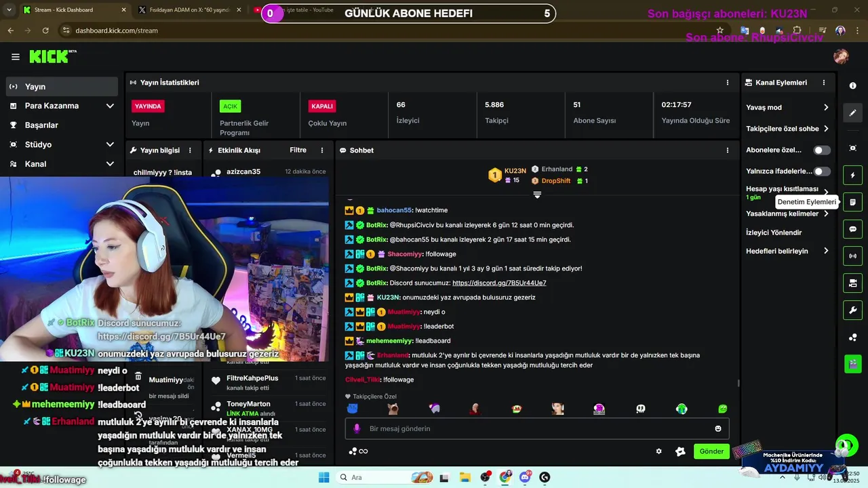This screenshot has width=868, height=488.
Task: Click FiltreKahpePlus in activity feed
Action: (252, 378)
